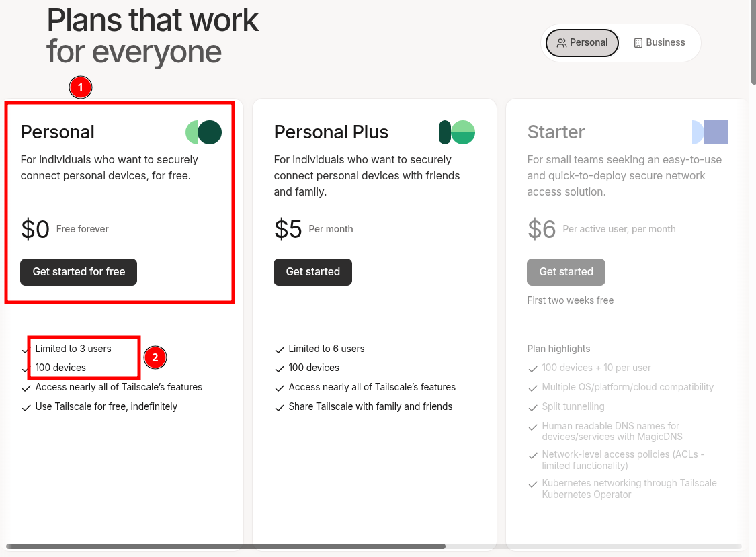756x557 pixels.
Task: Switch to the Business plans tab
Action: pos(659,43)
